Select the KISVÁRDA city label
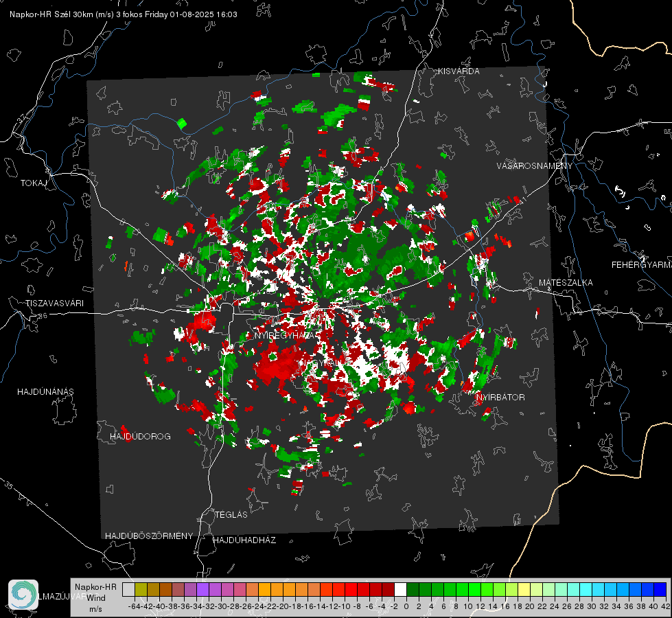The height and width of the screenshot is (618, 672). point(459,71)
